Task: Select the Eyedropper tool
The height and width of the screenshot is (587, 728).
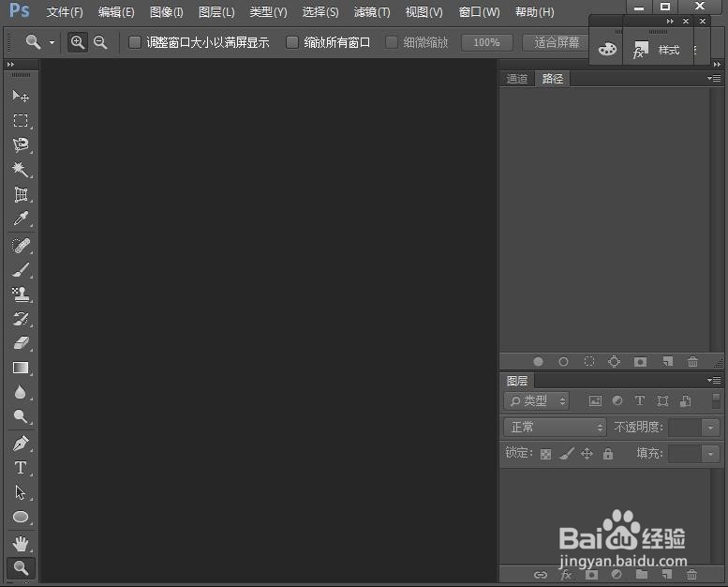Action: pyautogui.click(x=21, y=218)
